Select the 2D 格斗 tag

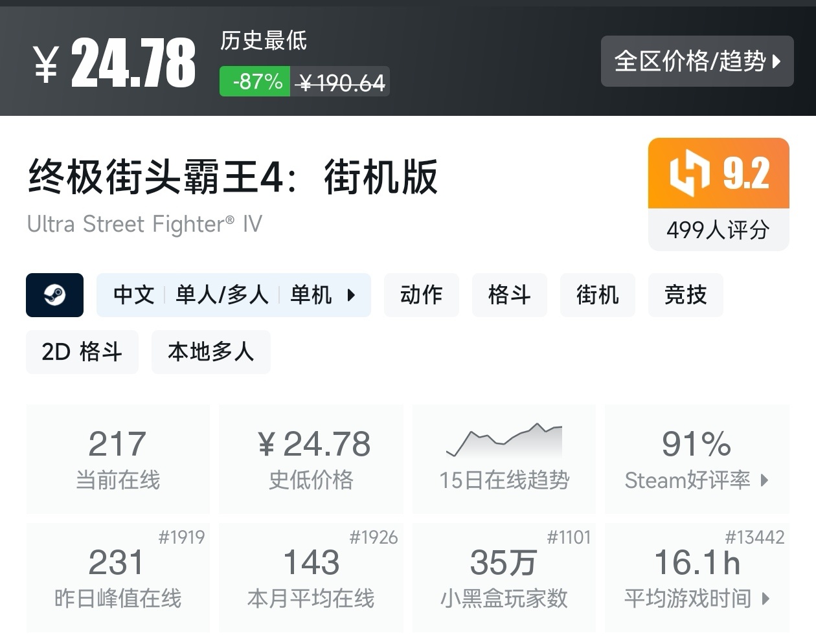(x=82, y=352)
